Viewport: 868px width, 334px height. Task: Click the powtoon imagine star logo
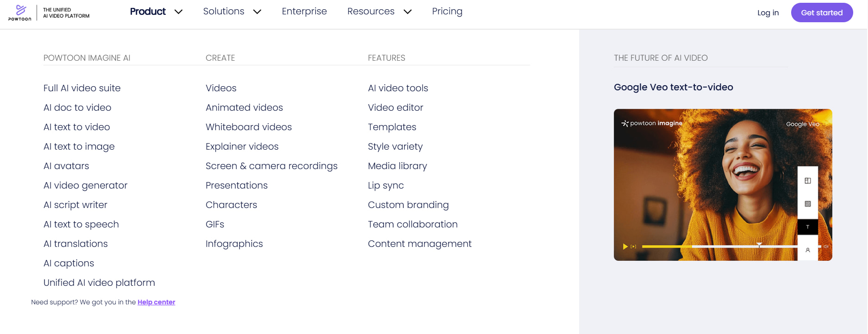(625, 123)
